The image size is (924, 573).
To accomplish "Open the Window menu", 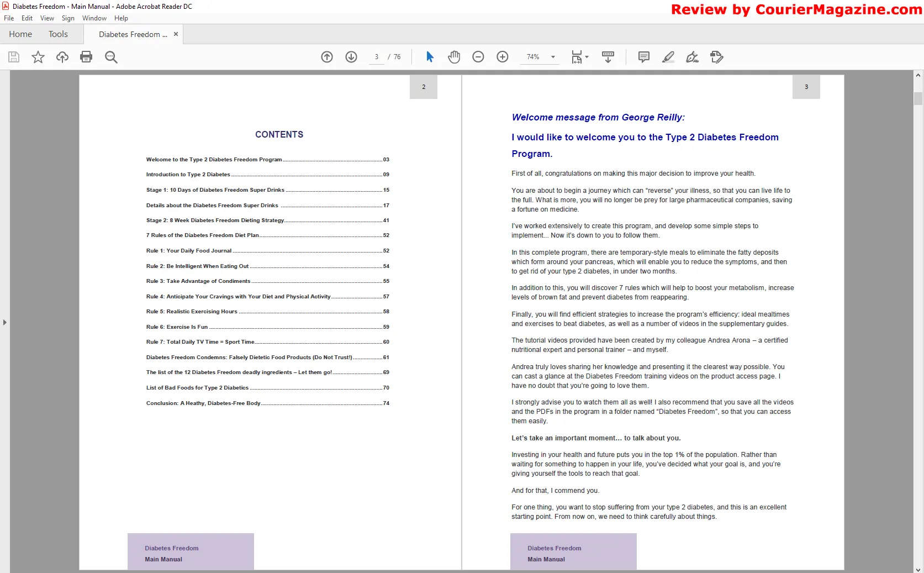I will click(94, 18).
